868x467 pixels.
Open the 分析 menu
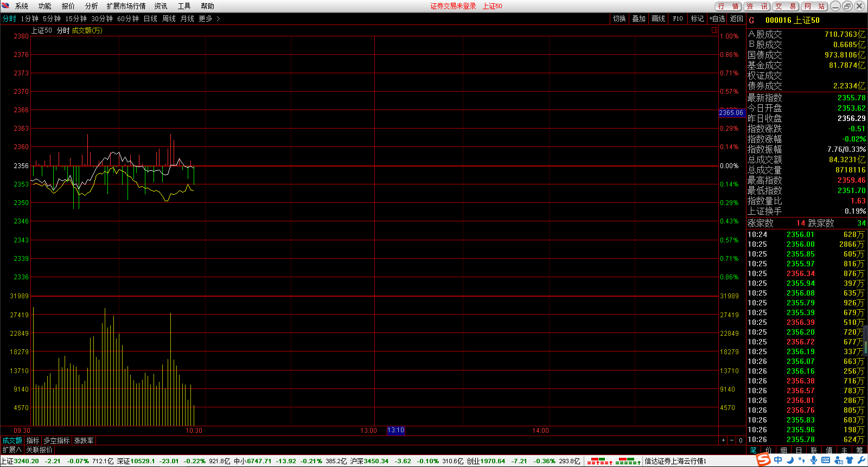point(91,6)
